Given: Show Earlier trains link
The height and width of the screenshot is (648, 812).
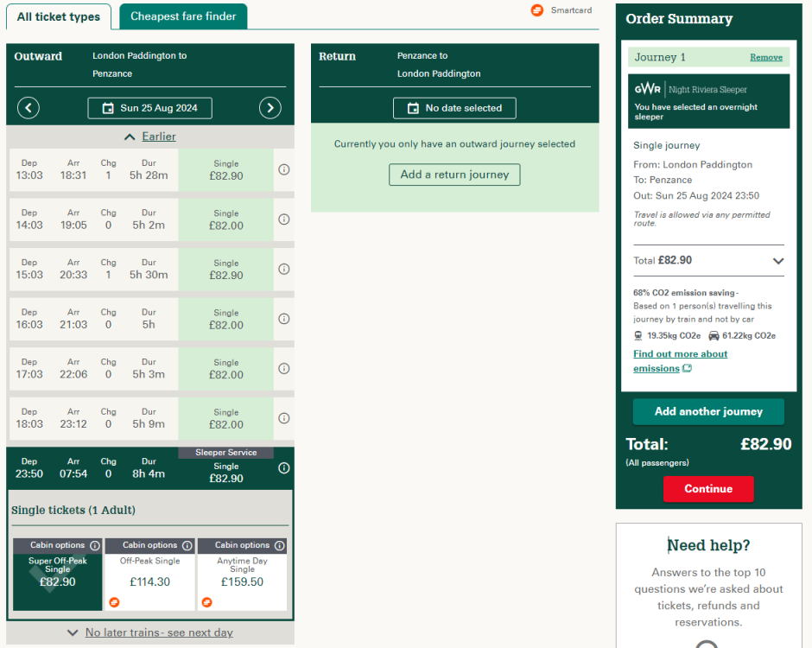Looking at the screenshot, I should pyautogui.click(x=159, y=137).
